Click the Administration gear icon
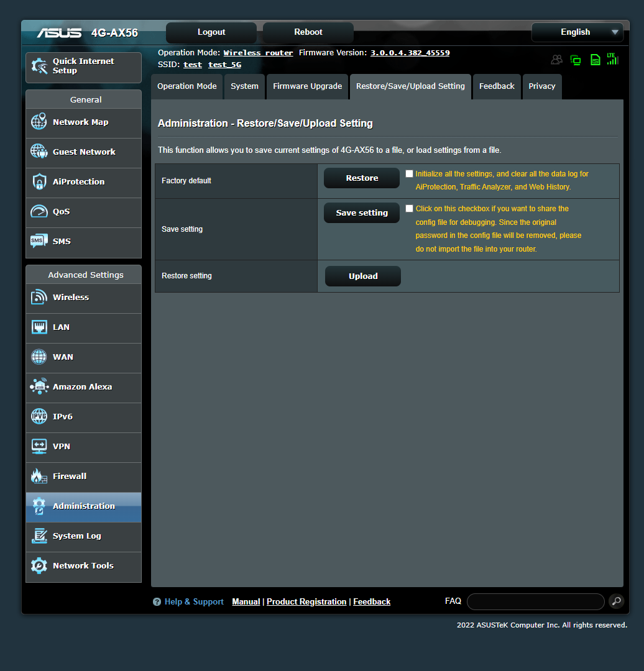Image resolution: width=644 pixels, height=671 pixels. coord(39,506)
